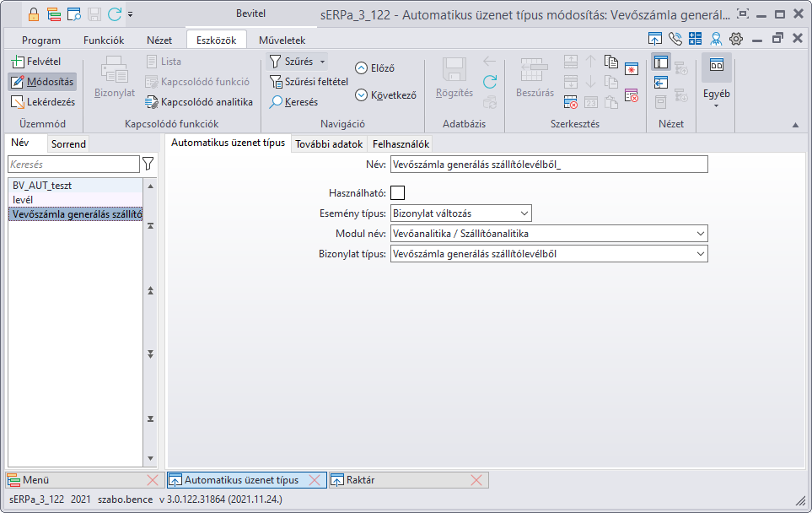Collapse the ribbon with the small triangle
Image resolution: width=812 pixels, height=513 pixels.
click(x=795, y=125)
